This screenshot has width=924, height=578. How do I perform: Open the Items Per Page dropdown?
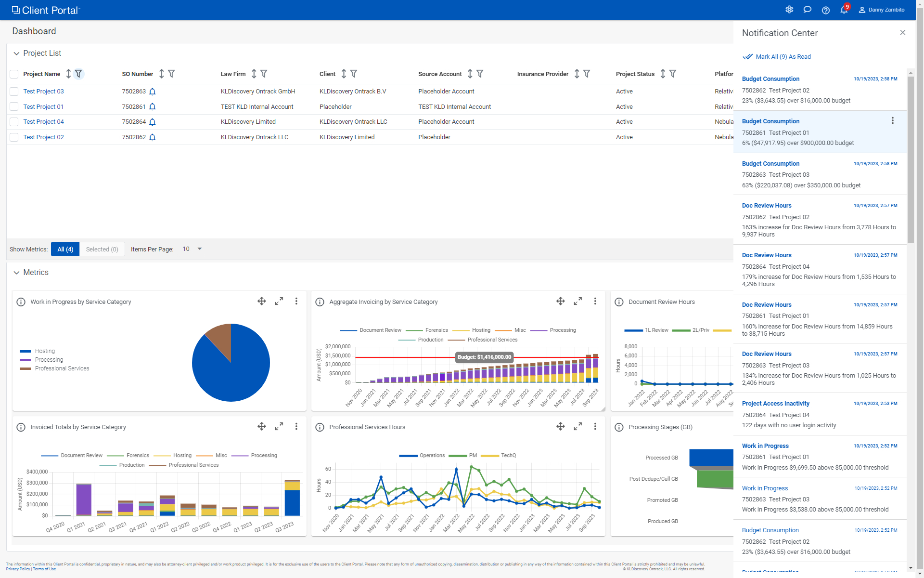192,249
